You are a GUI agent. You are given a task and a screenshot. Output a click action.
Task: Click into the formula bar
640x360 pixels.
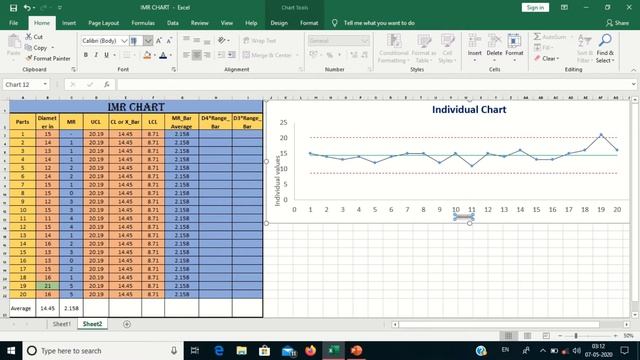click(x=373, y=84)
